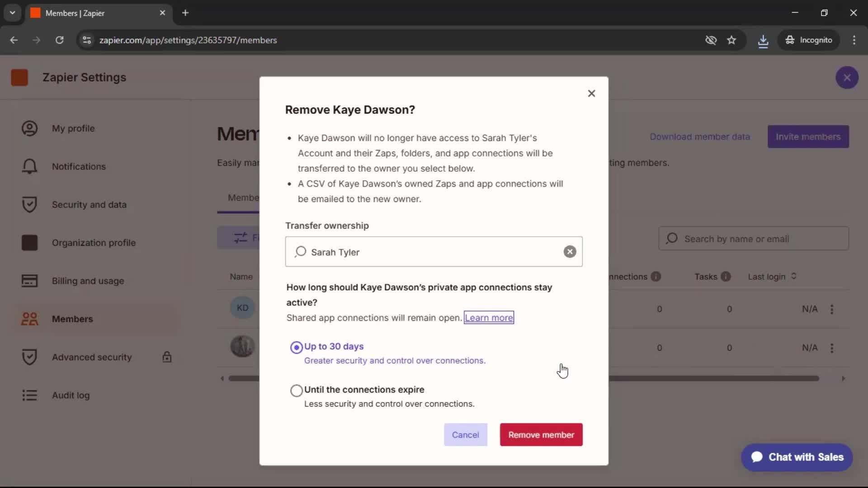
Task: Switch to the Members tab
Action: (243, 198)
